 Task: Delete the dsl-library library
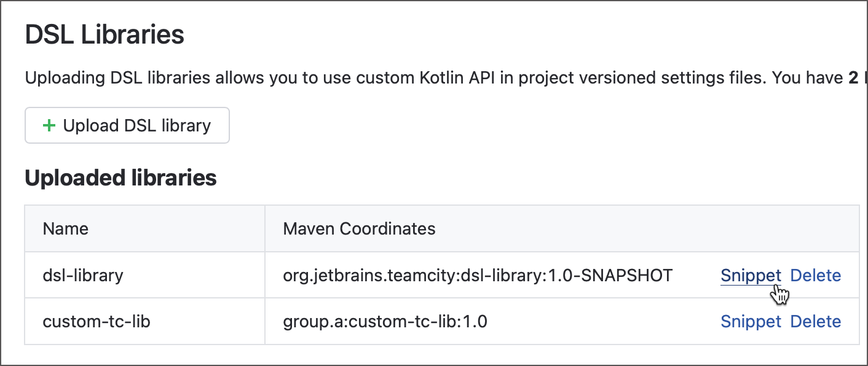[x=816, y=275]
